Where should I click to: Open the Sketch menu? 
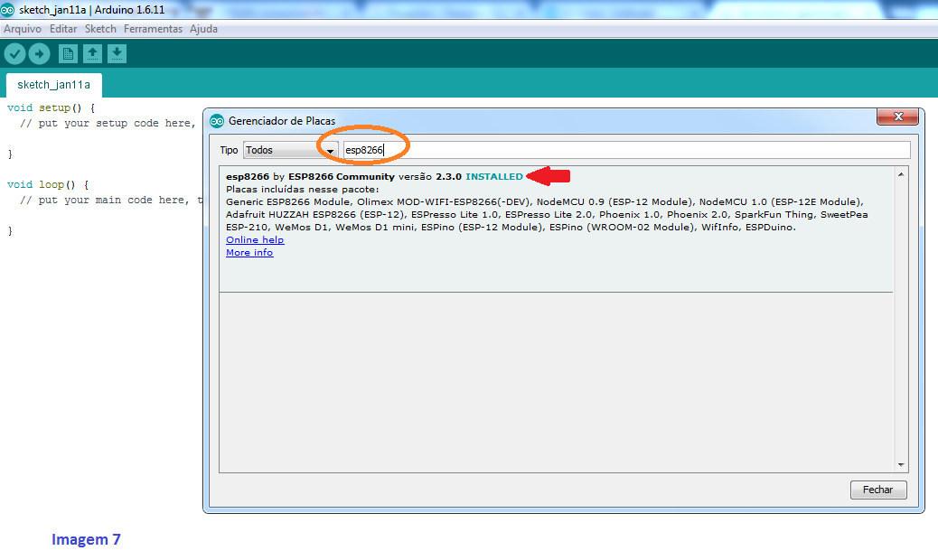click(100, 29)
